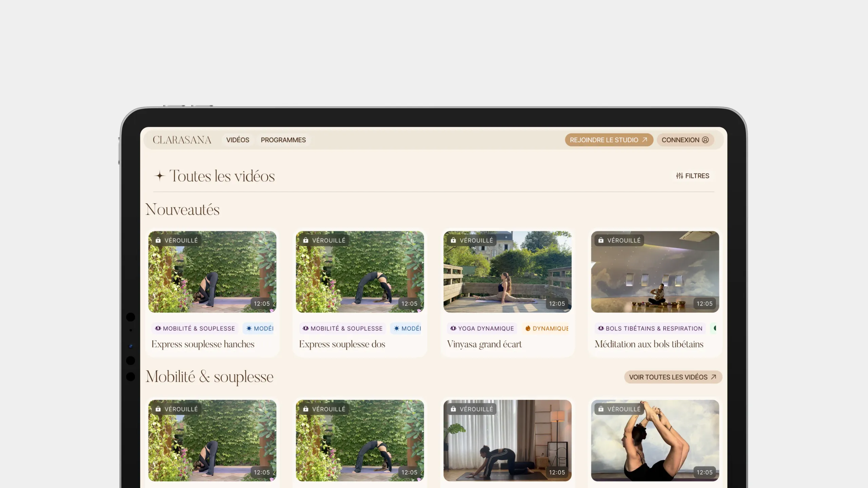Open first Mobilité & souplesse forward-fold video
Screen dimensions: 868x488
[212, 441]
